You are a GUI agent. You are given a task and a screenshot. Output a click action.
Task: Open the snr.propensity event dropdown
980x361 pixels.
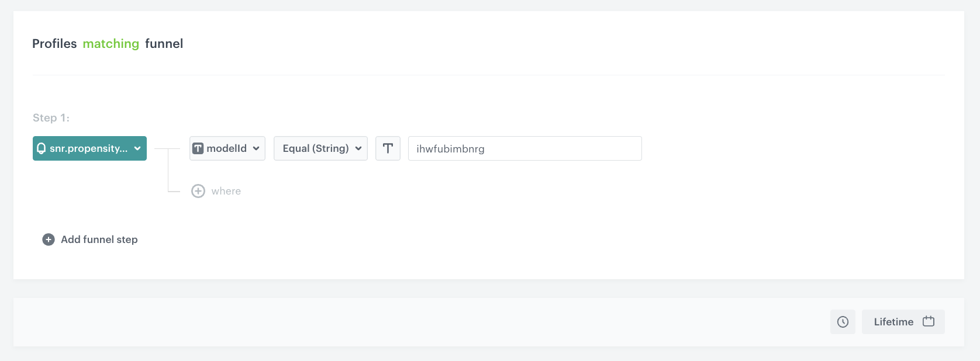click(x=89, y=148)
